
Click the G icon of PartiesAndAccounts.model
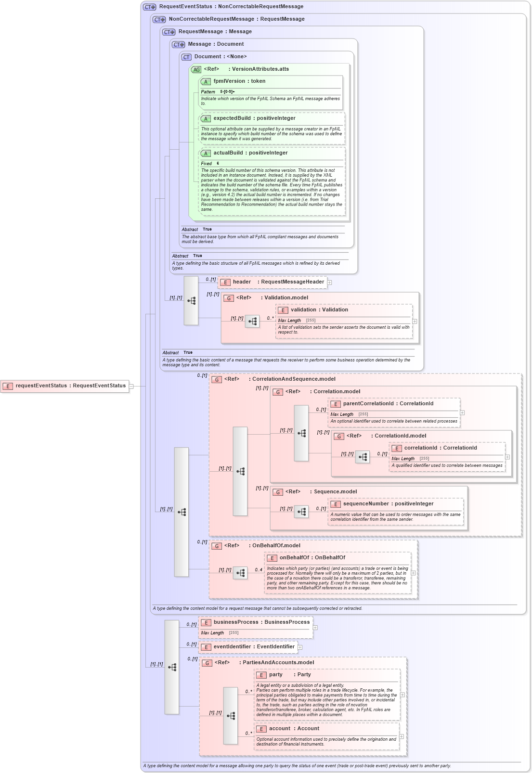coord(207,663)
